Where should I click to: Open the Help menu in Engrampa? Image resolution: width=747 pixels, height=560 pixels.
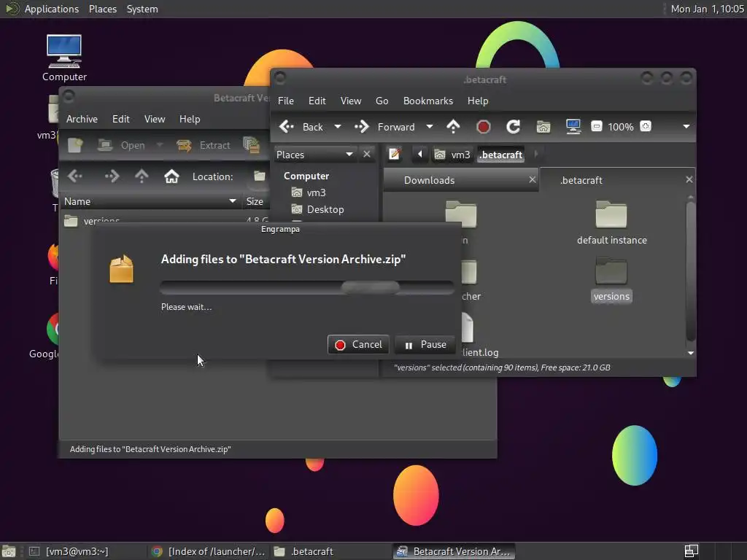click(x=190, y=119)
